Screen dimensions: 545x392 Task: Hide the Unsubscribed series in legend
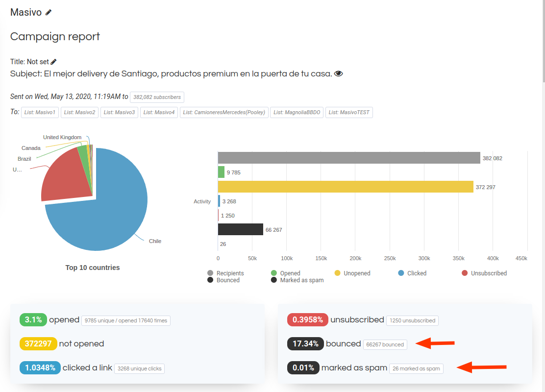484,273
